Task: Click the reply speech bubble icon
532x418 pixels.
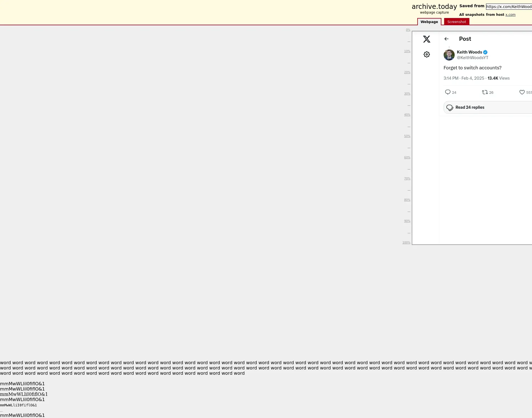Action: coord(447,92)
